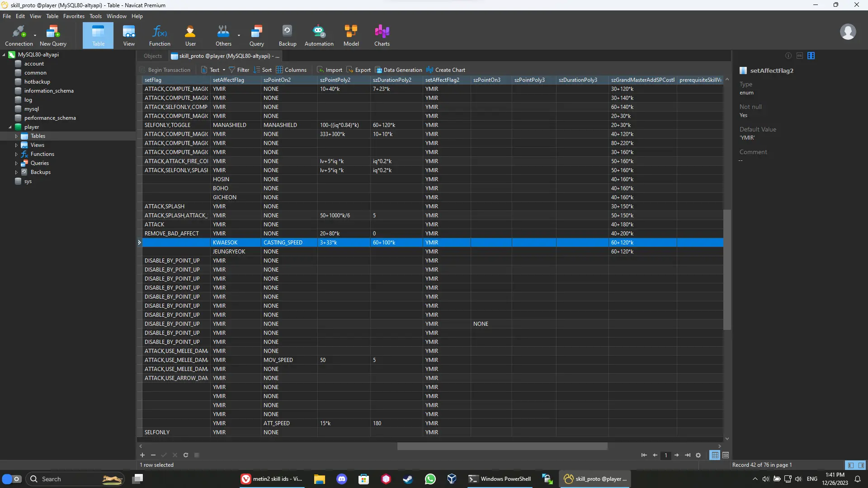Click the horizontal scrollbar thumb
Screen dimensions: 868x488
point(502,446)
